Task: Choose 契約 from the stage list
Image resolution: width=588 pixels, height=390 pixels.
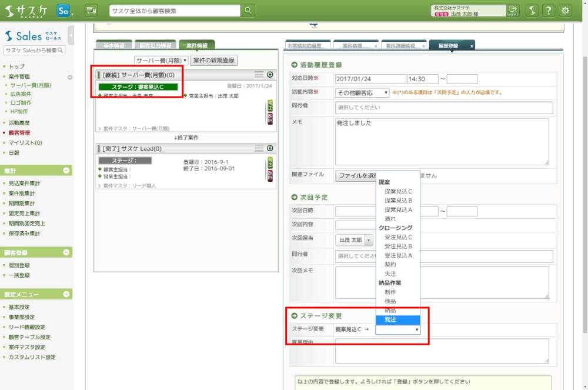Action: pos(390,265)
